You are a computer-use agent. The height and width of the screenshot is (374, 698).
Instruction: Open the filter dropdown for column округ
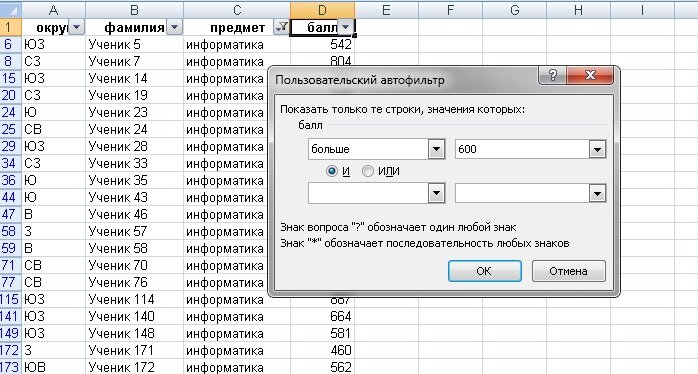tap(77, 27)
